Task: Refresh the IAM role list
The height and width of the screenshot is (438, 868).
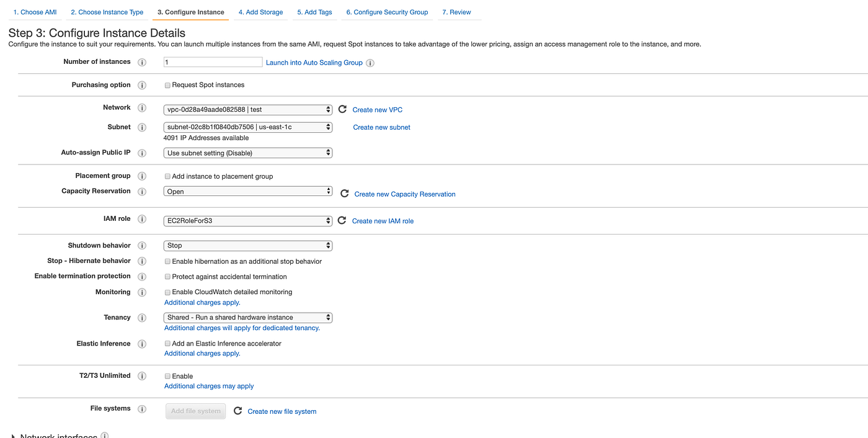Action: click(x=342, y=220)
